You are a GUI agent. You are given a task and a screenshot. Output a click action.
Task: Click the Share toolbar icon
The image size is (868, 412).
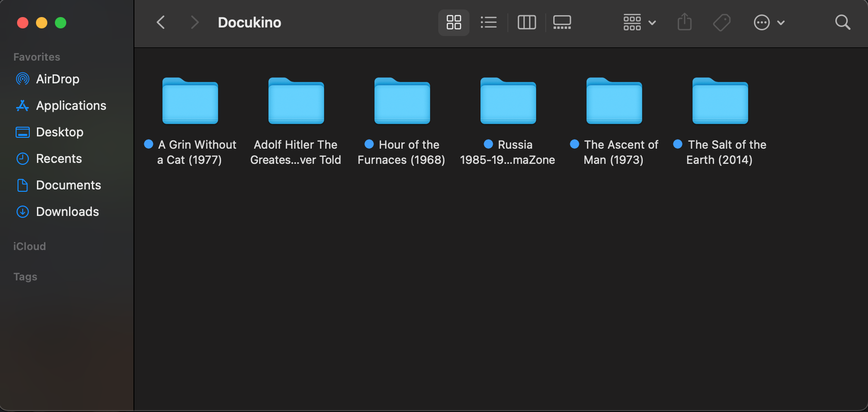point(684,22)
